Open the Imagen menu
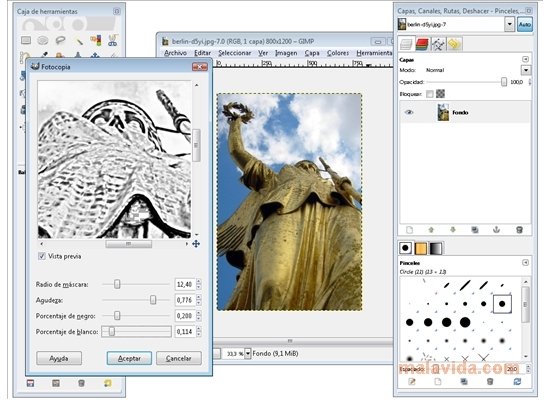This screenshot has width=550, height=400. (x=286, y=53)
